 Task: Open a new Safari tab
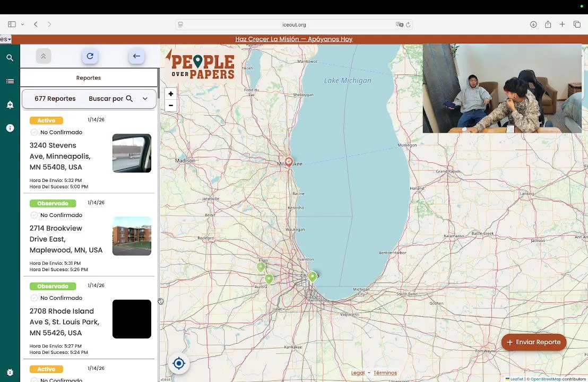562,24
